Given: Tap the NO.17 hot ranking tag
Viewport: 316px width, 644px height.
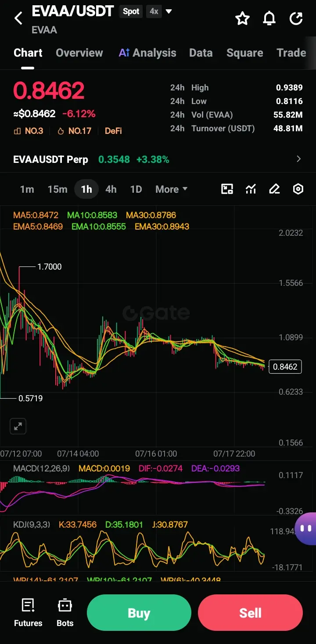Looking at the screenshot, I should (74, 131).
